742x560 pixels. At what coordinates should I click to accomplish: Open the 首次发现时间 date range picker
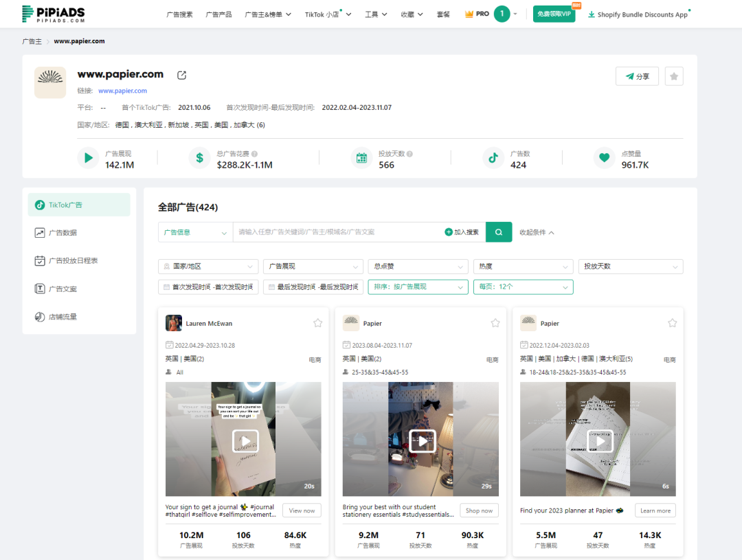[x=208, y=287]
